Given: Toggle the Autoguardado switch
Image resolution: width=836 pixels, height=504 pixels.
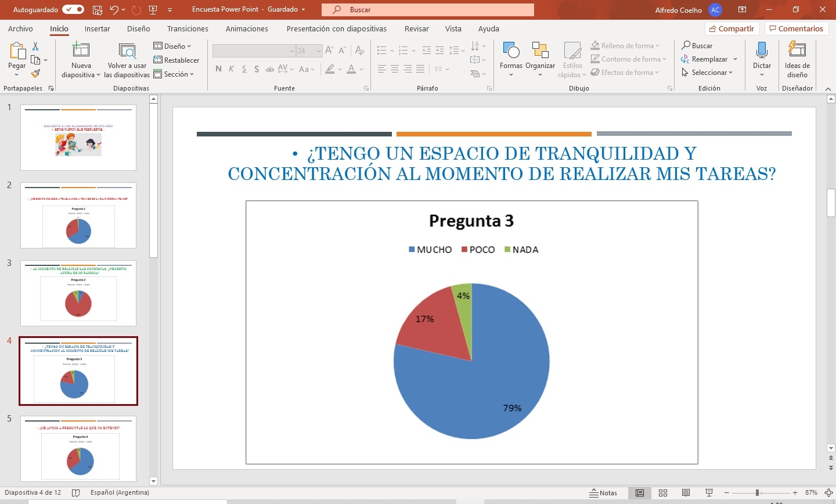Looking at the screenshot, I should pyautogui.click(x=73, y=10).
